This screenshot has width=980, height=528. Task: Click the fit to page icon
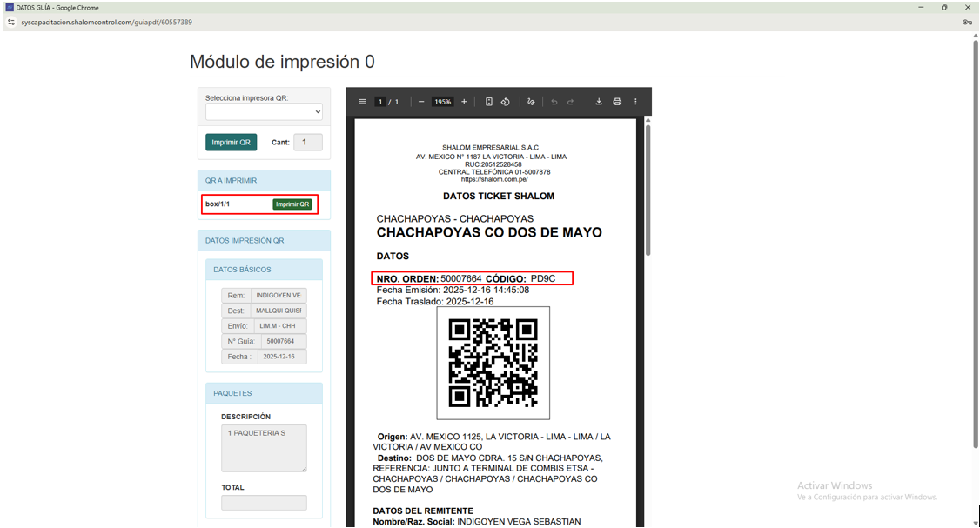(x=489, y=102)
